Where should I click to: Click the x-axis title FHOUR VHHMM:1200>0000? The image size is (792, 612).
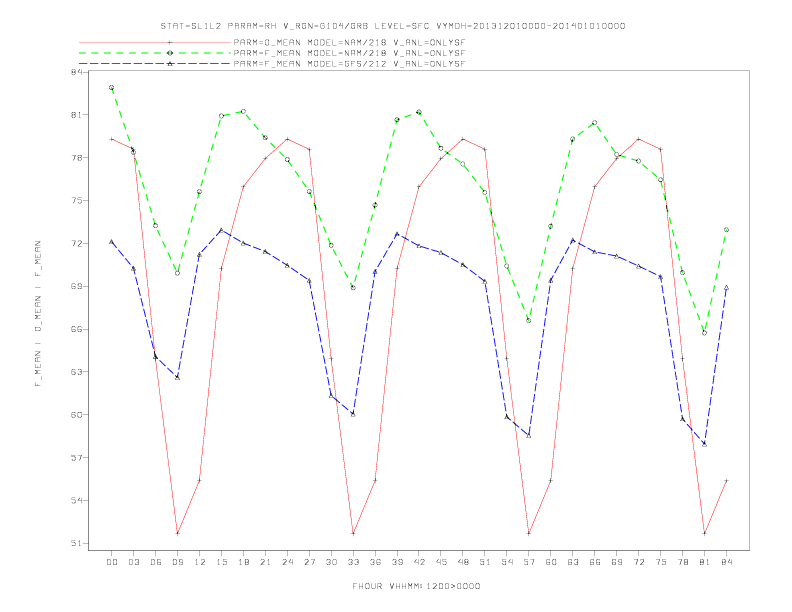(416, 586)
